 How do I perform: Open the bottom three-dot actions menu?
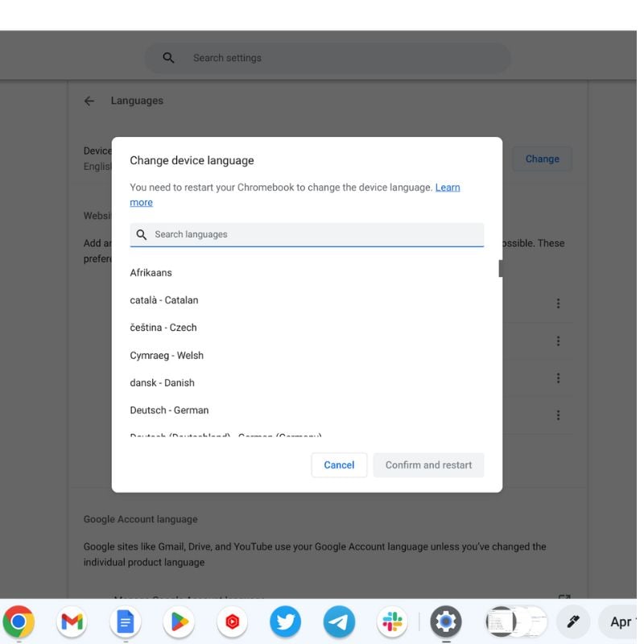559,415
